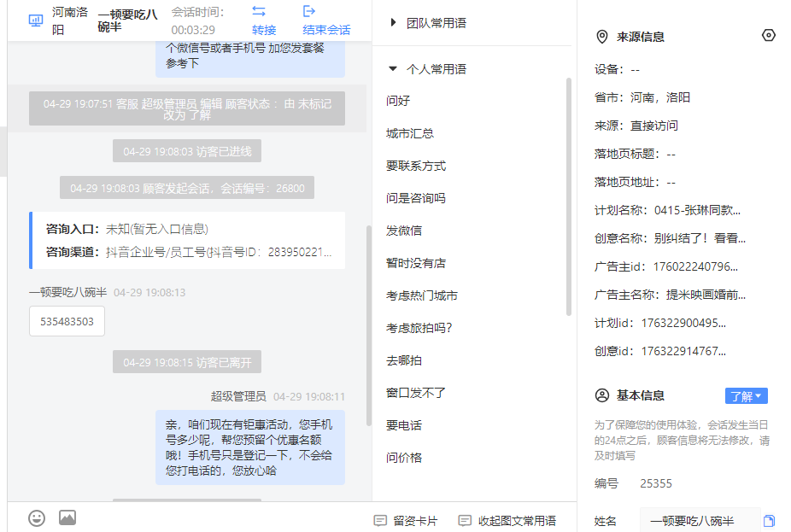The height and width of the screenshot is (532, 791).
Task: Click the 咨询入口 未知 info line
Action: pos(127,229)
